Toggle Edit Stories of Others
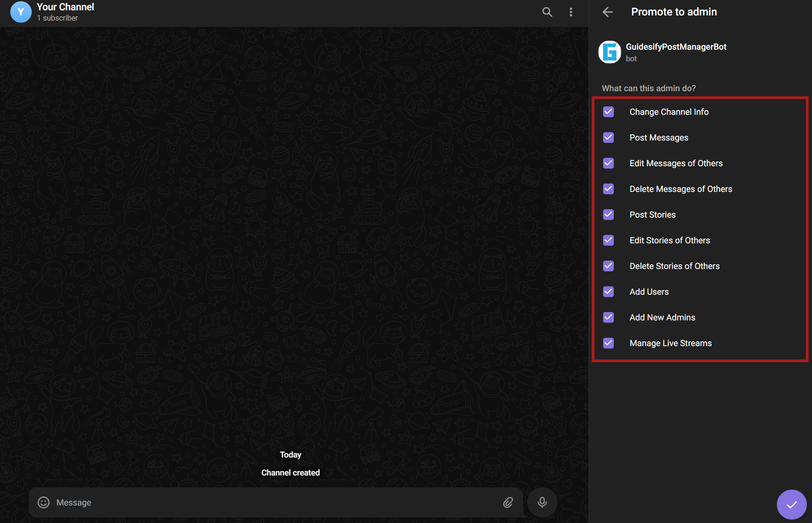The image size is (812, 523). click(608, 240)
